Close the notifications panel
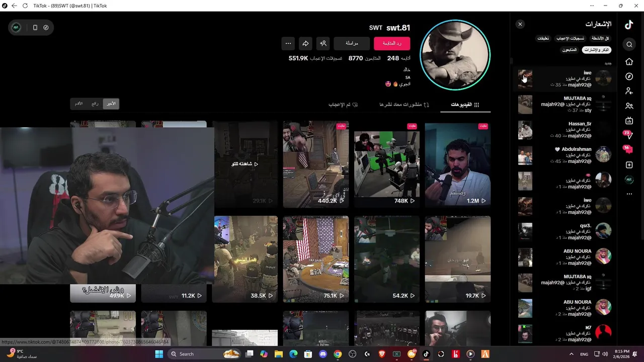Viewport: 644px width, 362px height. pos(520,24)
